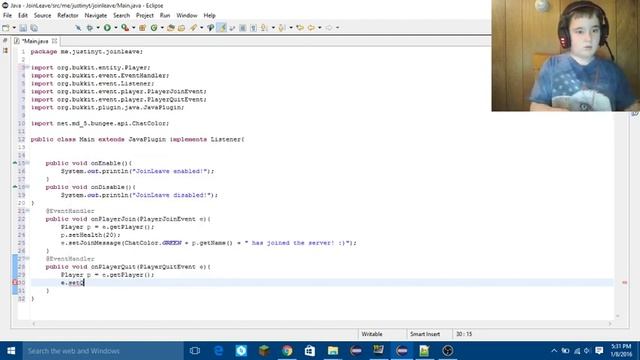
Task: Click the Open Task toolbar icon
Action: coord(182,28)
